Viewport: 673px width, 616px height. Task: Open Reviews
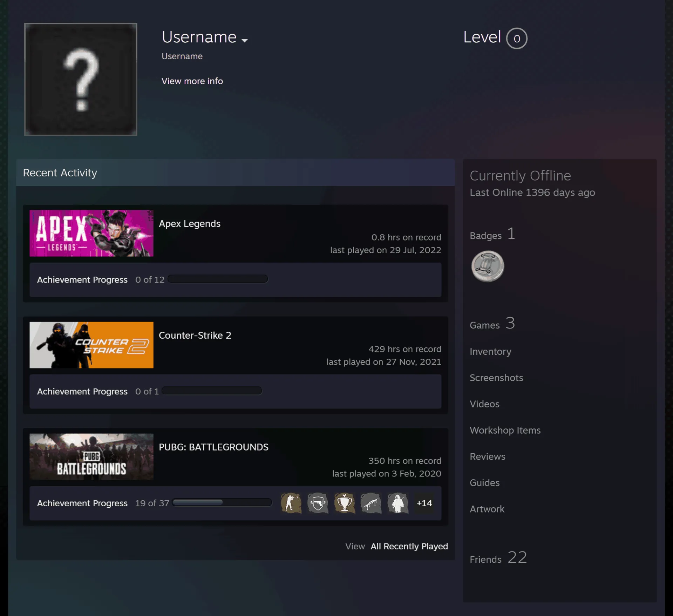pyautogui.click(x=488, y=456)
